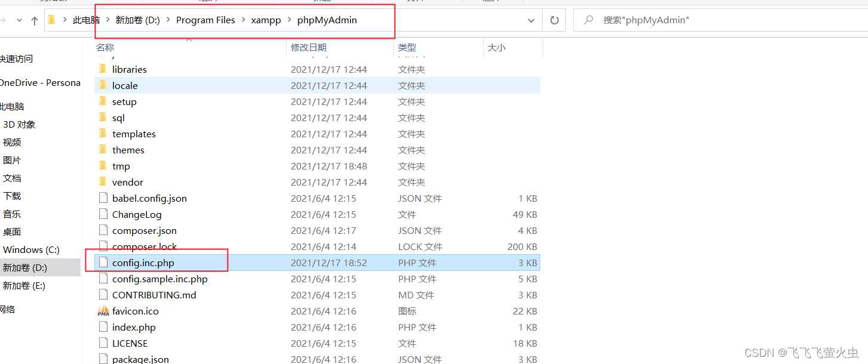Click the 图标 type cell of favicon.ico
The image size is (868, 364).
click(407, 311)
